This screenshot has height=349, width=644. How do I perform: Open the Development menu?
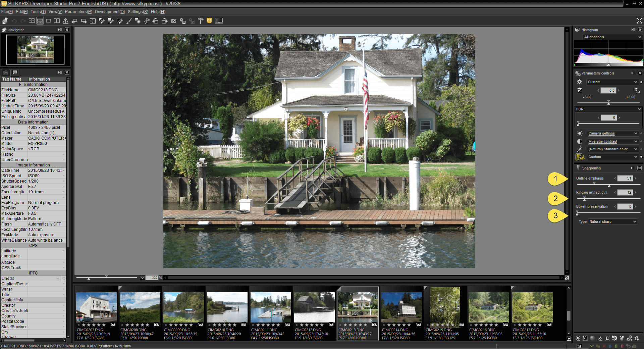pyautogui.click(x=110, y=12)
